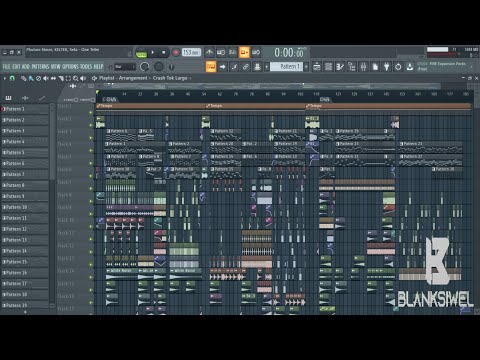Arm the red Record button
The image size is (480, 360).
176,52
